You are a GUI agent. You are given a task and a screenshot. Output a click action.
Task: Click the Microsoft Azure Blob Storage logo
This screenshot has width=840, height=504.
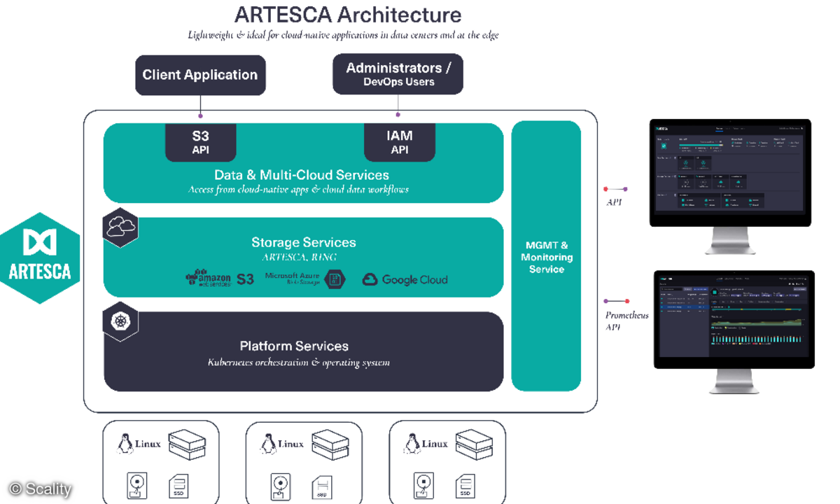(305, 279)
